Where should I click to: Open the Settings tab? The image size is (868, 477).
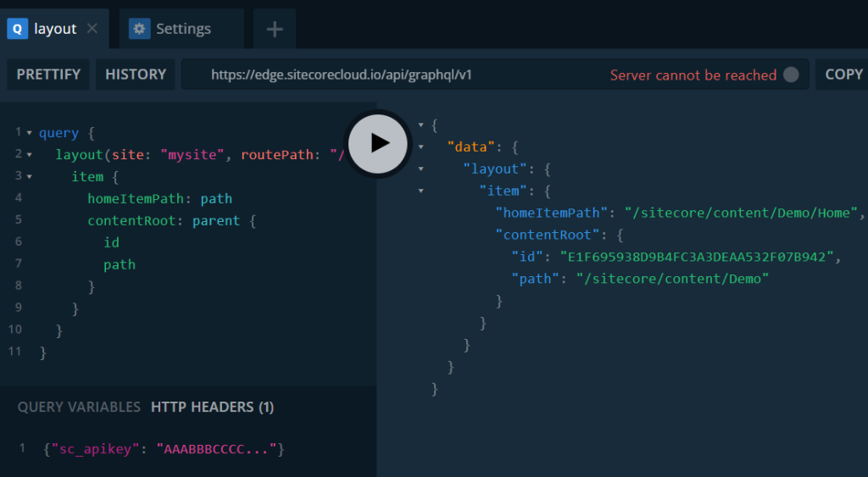(181, 29)
